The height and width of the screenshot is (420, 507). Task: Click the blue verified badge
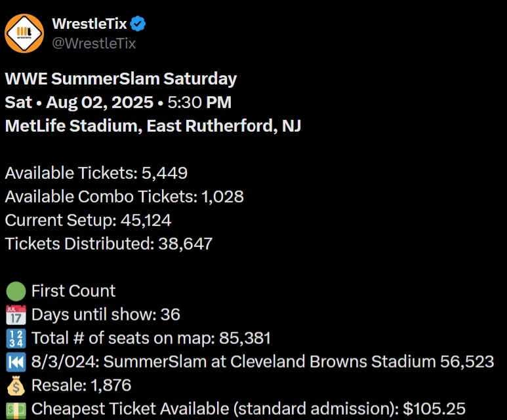pos(138,25)
